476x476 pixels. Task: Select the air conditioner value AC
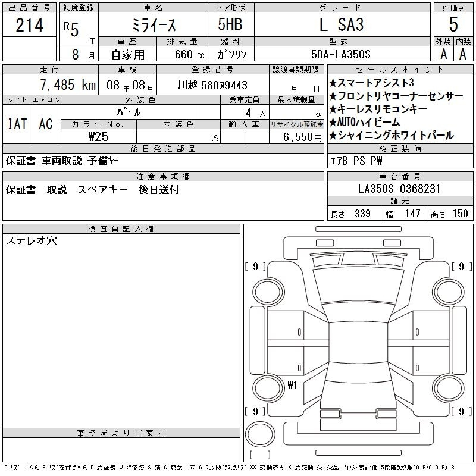pyautogui.click(x=46, y=124)
